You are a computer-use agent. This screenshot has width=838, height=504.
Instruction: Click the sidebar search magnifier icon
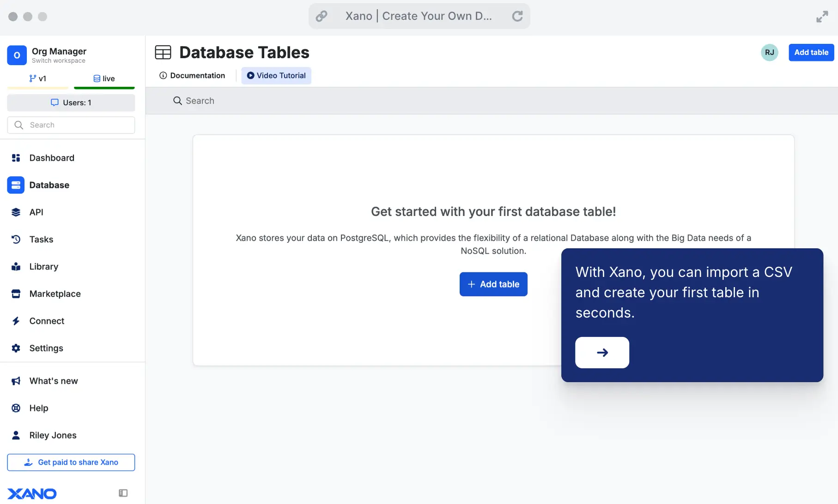tap(19, 125)
